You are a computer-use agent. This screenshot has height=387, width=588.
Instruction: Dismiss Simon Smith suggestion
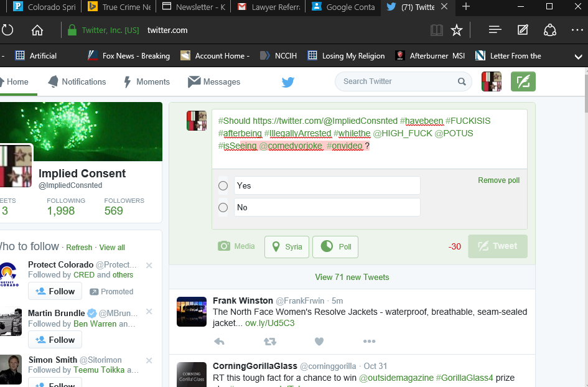click(x=149, y=360)
